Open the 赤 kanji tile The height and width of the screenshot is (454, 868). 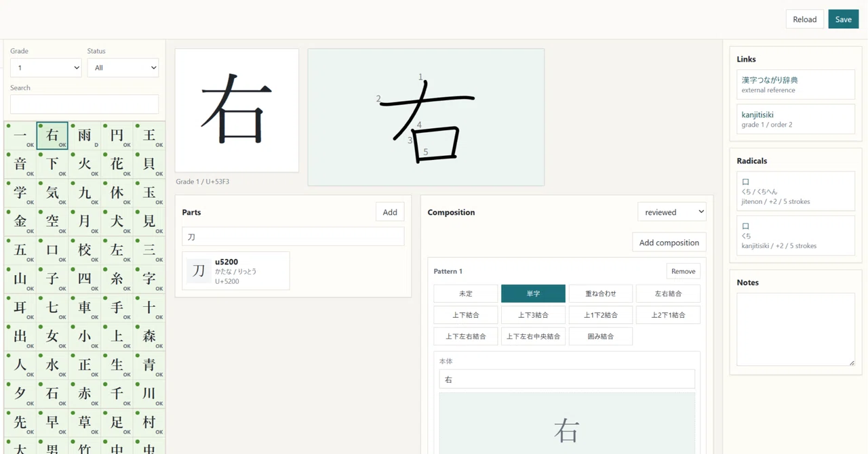tap(85, 394)
